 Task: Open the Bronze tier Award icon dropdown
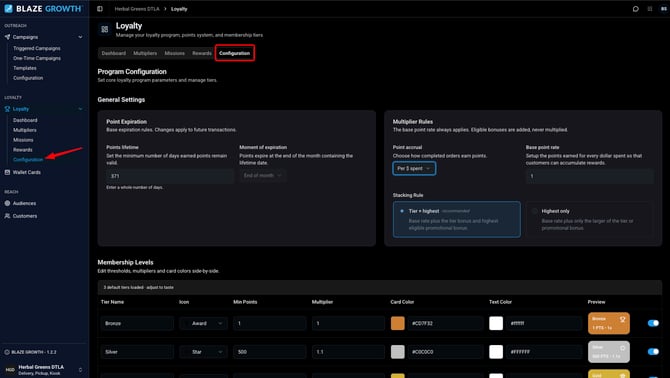(203, 323)
